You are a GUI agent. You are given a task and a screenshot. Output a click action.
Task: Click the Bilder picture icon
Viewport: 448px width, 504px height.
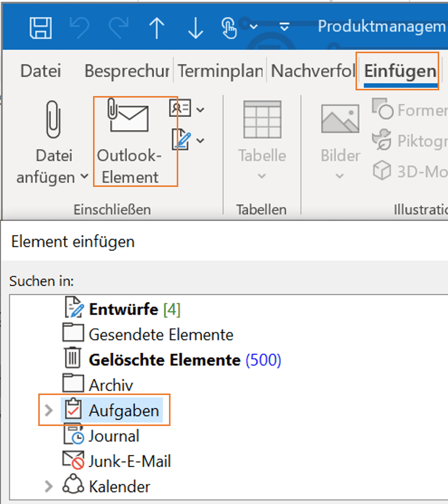point(340,119)
